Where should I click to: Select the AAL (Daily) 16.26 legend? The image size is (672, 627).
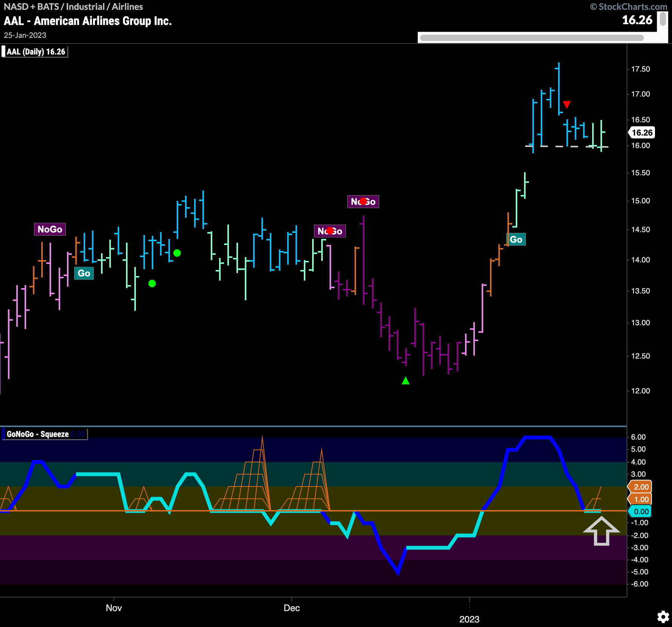[35, 51]
